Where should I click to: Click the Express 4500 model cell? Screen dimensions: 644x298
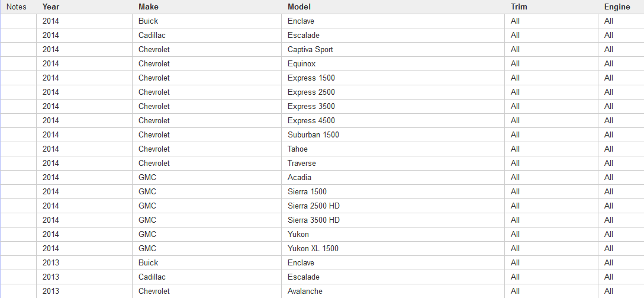[x=311, y=121]
